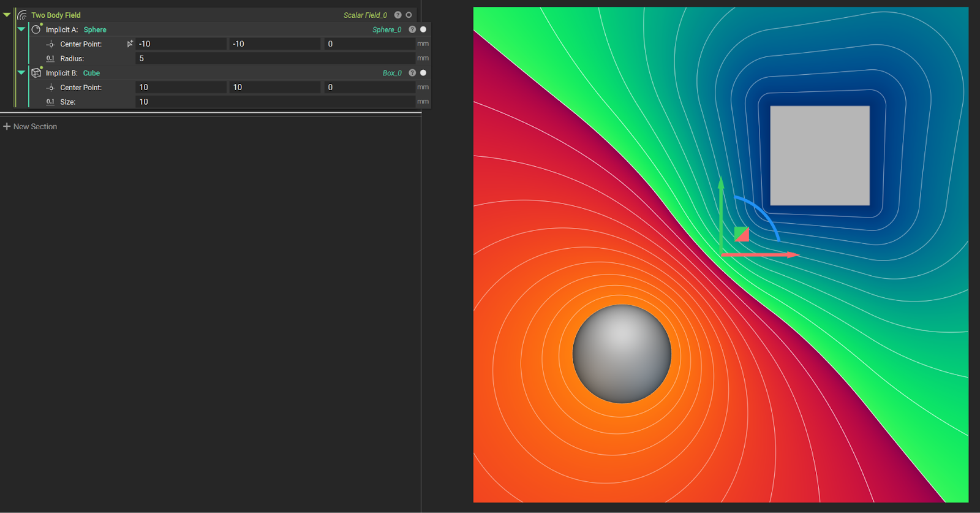Click the Cube block type label
The width and height of the screenshot is (980, 513).
click(91, 73)
